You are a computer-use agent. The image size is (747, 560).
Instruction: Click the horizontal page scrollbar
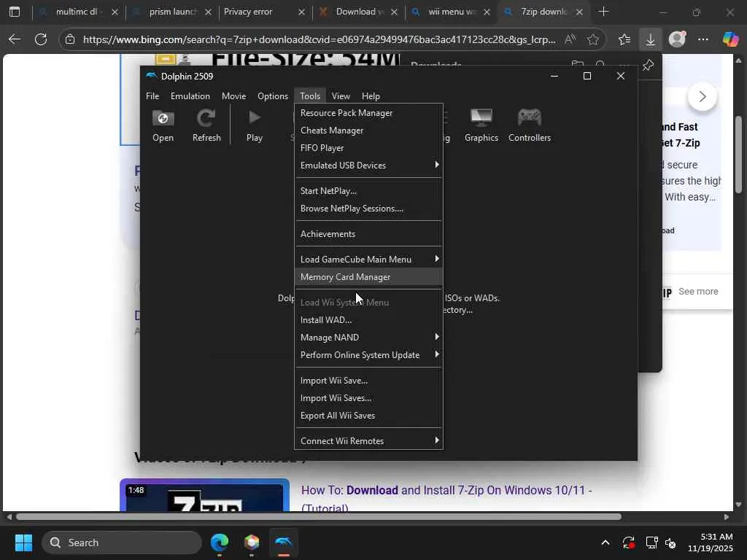coord(319,517)
